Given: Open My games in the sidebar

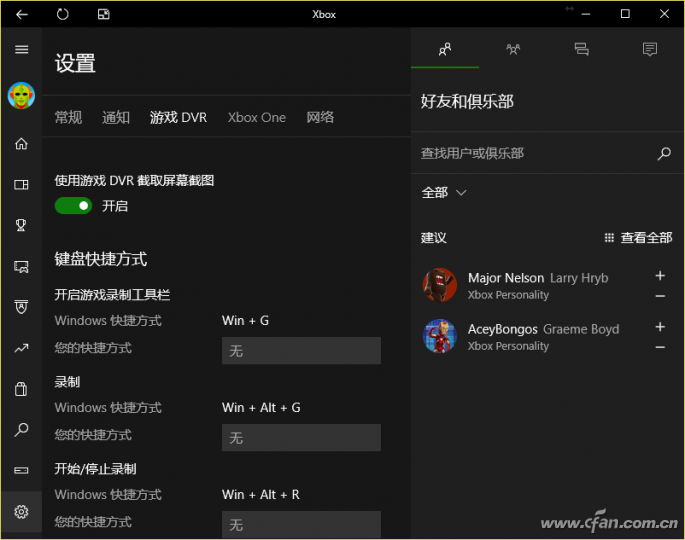Looking at the screenshot, I should [x=21, y=185].
